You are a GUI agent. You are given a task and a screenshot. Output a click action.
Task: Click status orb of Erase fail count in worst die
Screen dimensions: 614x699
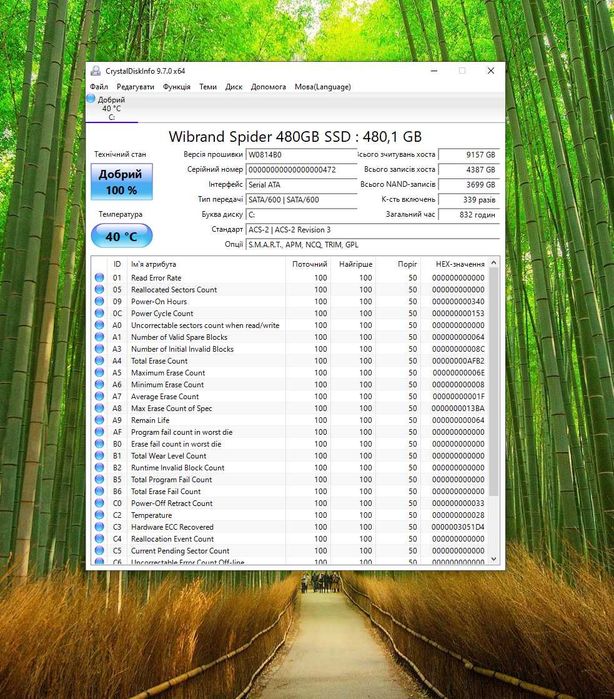pos(99,444)
